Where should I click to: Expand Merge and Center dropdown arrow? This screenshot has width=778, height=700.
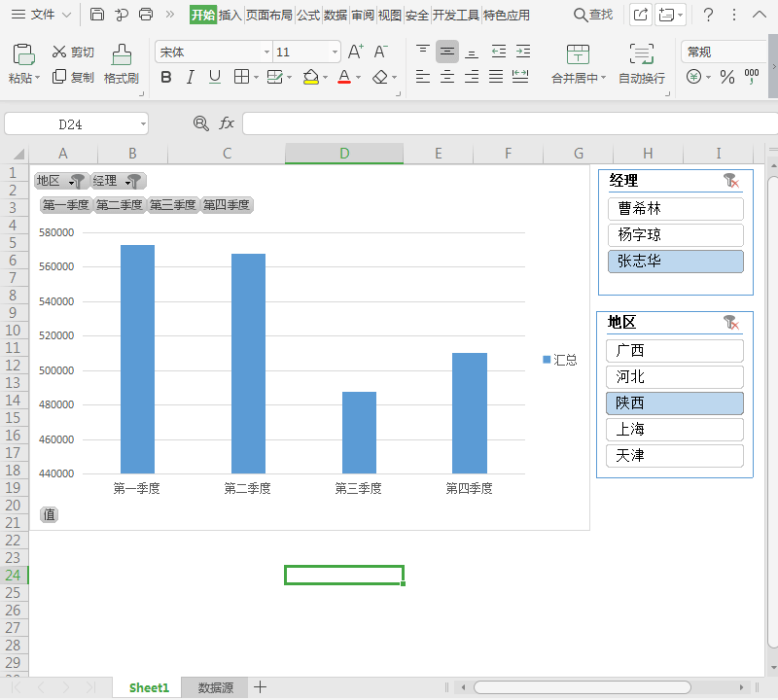tap(603, 78)
